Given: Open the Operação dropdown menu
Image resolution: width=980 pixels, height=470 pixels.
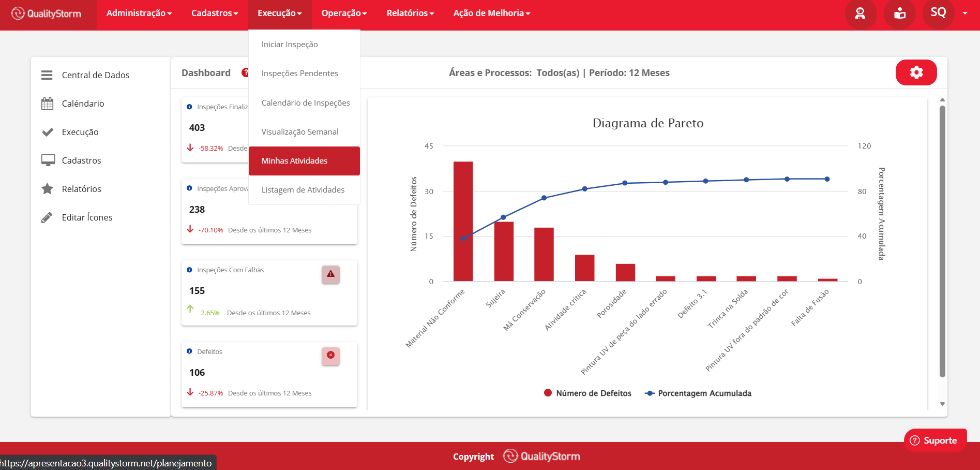Looking at the screenshot, I should coord(344,13).
